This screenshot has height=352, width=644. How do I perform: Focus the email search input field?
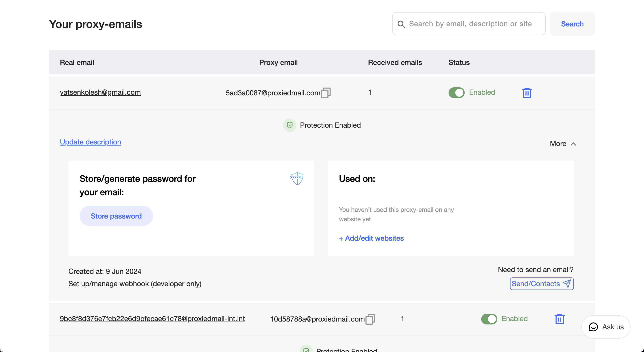(469, 24)
